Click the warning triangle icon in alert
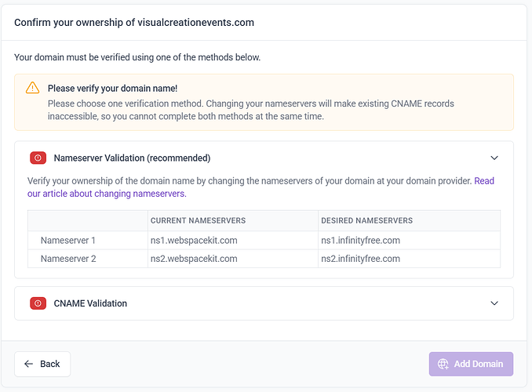The height and width of the screenshot is (392, 532). pyautogui.click(x=32, y=88)
